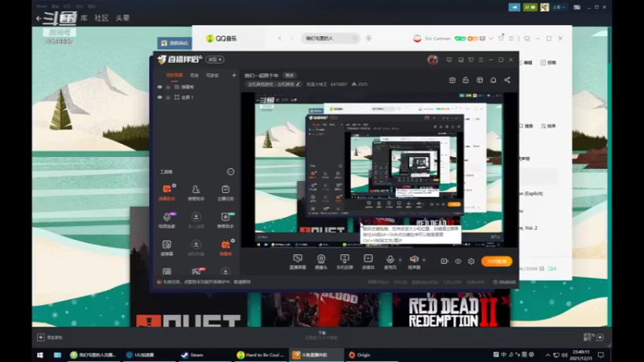Open the 视频连麦 tool
This screenshot has width=644, height=362.
point(167,220)
